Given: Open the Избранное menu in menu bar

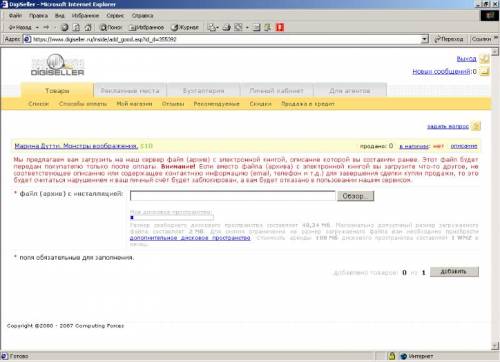Looking at the screenshot, I should click(85, 16).
